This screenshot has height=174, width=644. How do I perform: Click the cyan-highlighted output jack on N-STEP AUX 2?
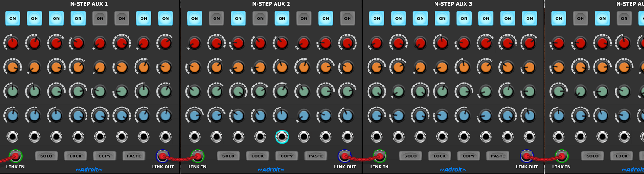pyautogui.click(x=282, y=137)
